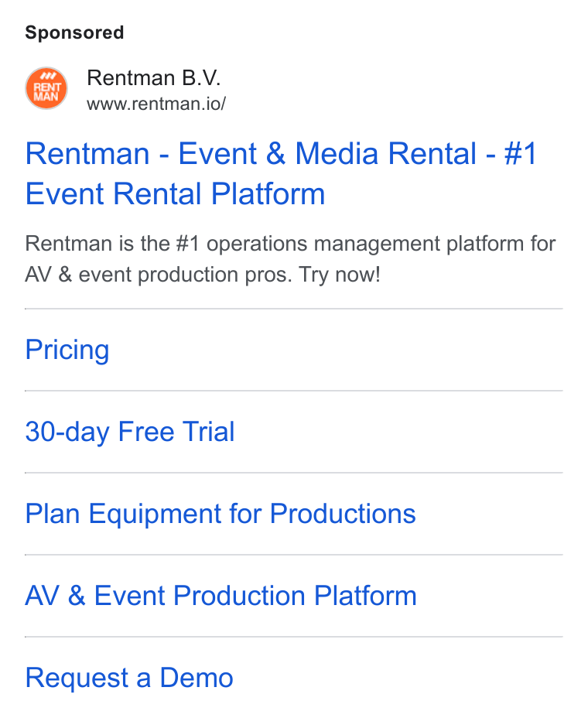Image resolution: width=588 pixels, height=718 pixels.
Task: Open the Pricing sitelink
Action: (67, 350)
